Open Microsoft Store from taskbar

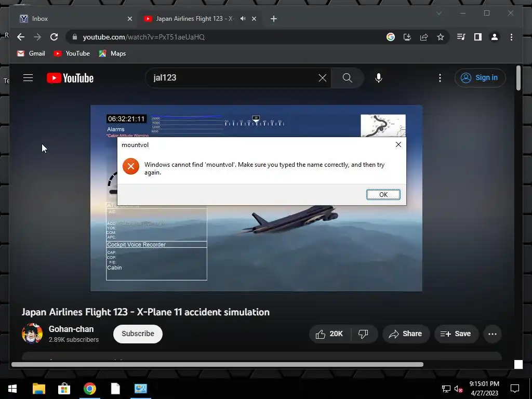pyautogui.click(x=64, y=389)
